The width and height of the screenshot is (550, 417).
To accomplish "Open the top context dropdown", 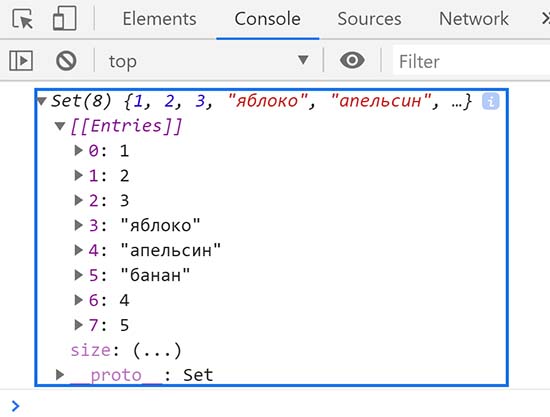I will click(208, 61).
